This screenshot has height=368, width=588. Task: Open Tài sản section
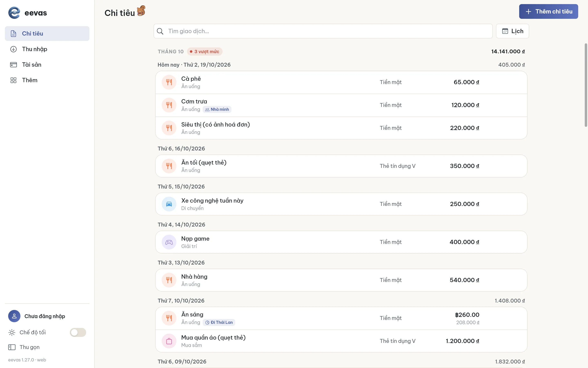(47, 65)
